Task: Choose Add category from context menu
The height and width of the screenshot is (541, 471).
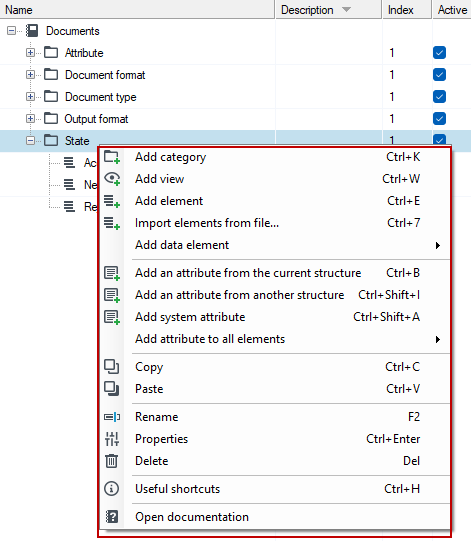Action: 275,157
